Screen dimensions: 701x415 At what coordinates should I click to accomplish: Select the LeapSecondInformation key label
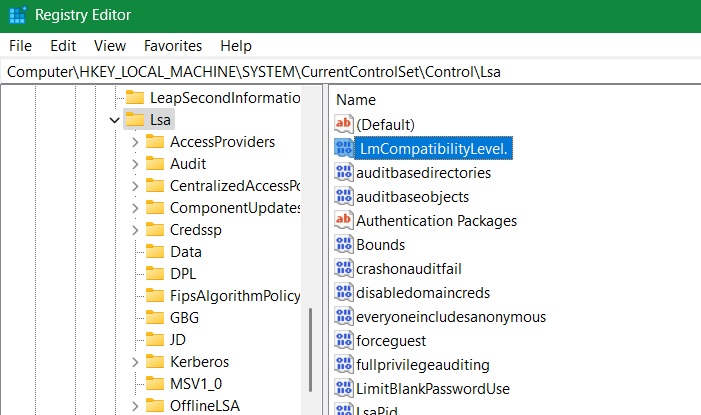225,97
